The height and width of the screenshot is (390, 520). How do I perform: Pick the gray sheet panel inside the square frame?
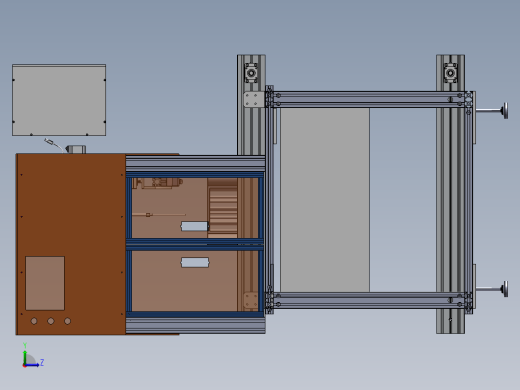pyautogui.click(x=325, y=200)
